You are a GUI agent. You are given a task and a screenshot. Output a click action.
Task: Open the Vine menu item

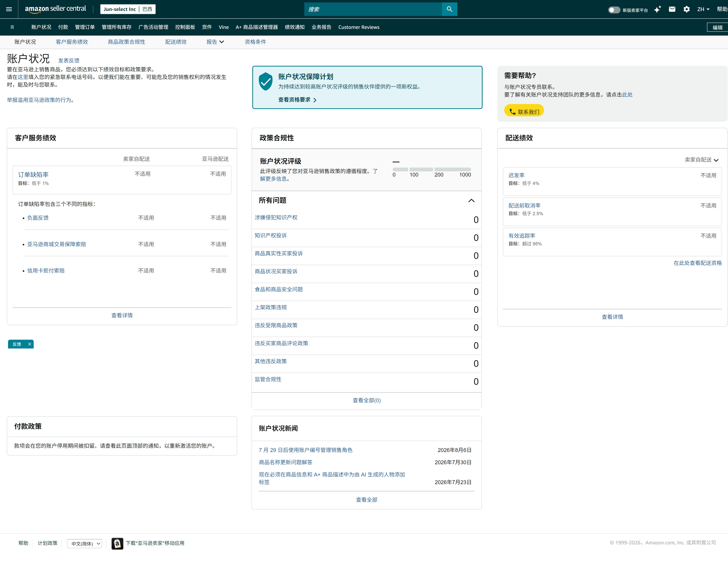[x=224, y=27]
